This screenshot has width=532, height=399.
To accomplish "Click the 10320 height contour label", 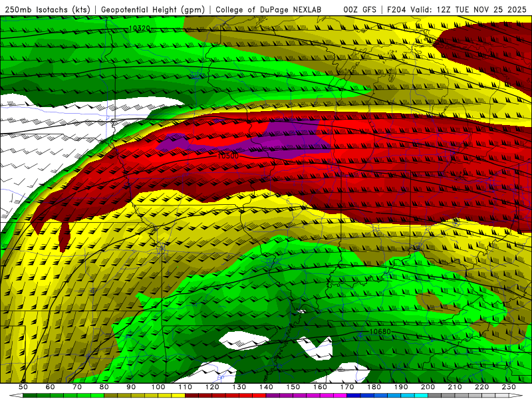I will (139, 28).
